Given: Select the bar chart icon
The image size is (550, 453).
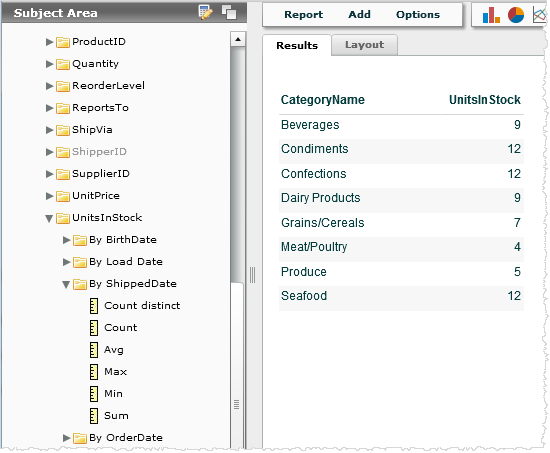Looking at the screenshot, I should click(x=491, y=15).
